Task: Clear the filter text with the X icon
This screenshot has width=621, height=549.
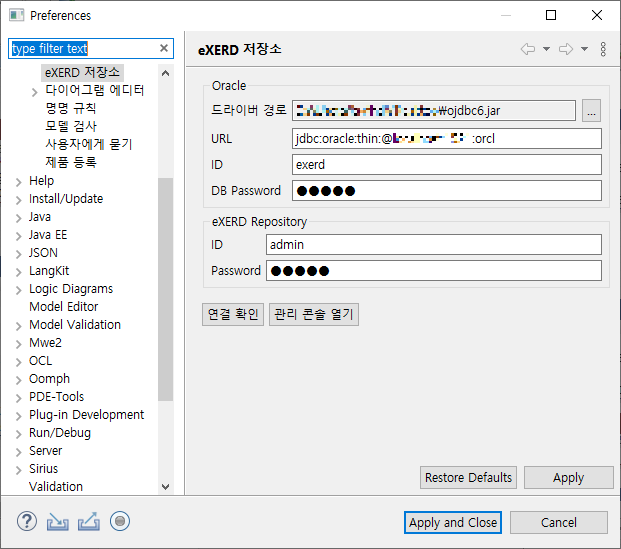Action: (x=164, y=48)
